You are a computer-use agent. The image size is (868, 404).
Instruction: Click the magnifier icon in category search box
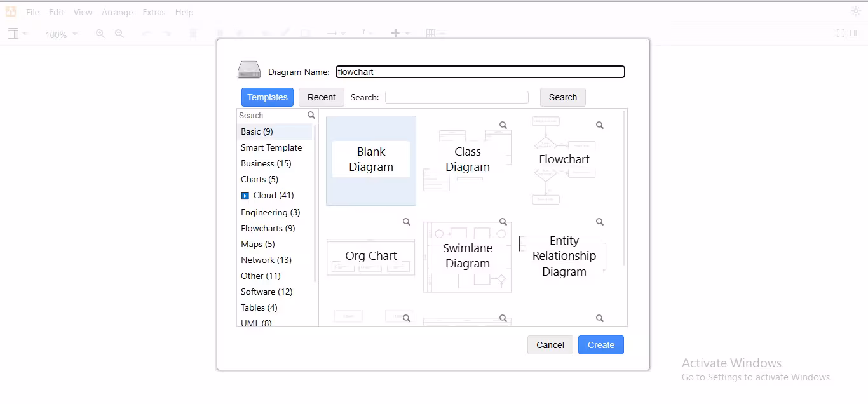311,116
